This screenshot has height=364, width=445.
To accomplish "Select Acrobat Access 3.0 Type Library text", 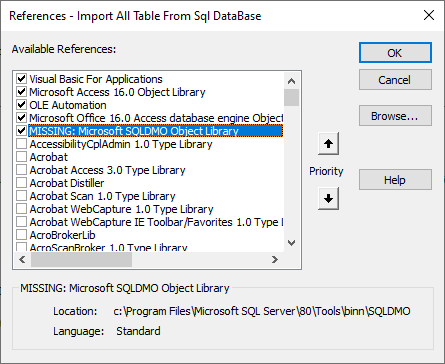I will click(107, 170).
